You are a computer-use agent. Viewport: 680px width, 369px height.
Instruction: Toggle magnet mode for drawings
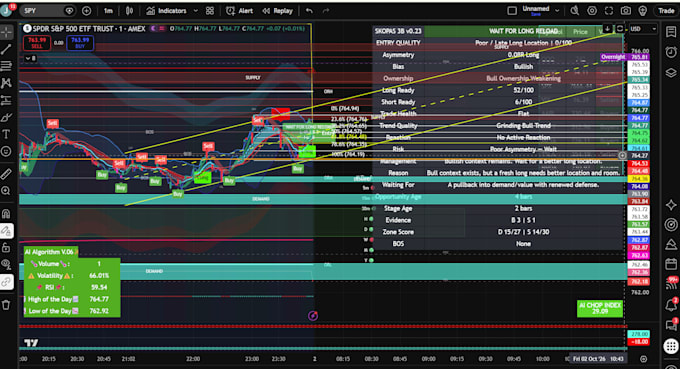pyautogui.click(x=6, y=213)
